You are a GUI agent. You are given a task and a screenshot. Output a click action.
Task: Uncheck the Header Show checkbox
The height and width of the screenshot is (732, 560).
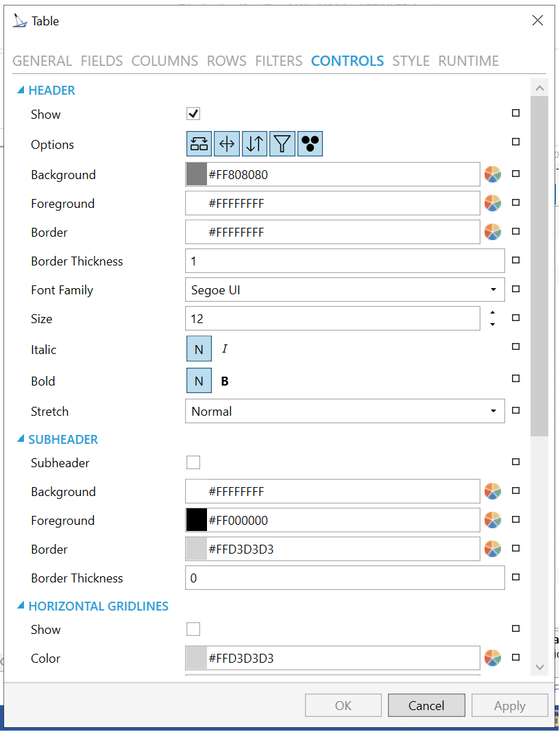click(x=193, y=114)
